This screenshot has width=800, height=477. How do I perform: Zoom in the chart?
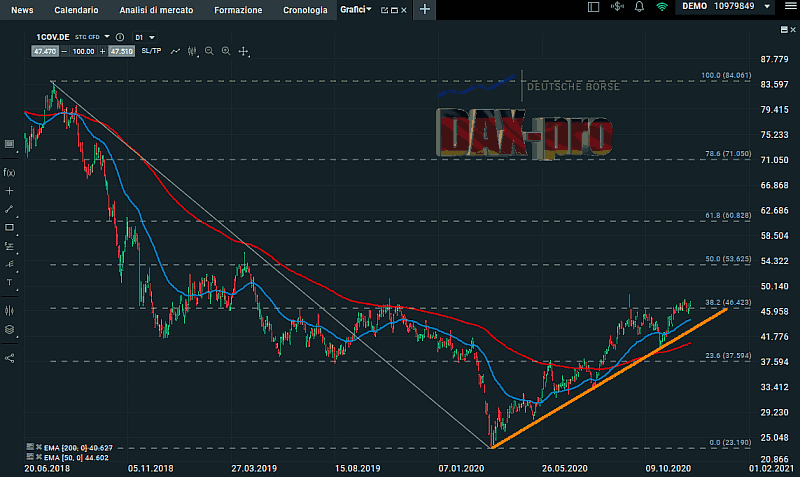(226, 51)
